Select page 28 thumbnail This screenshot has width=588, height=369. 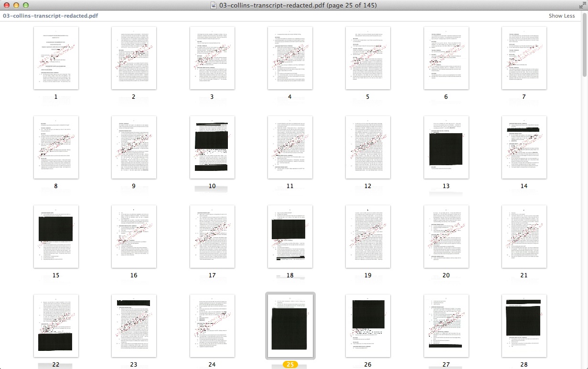point(524,326)
